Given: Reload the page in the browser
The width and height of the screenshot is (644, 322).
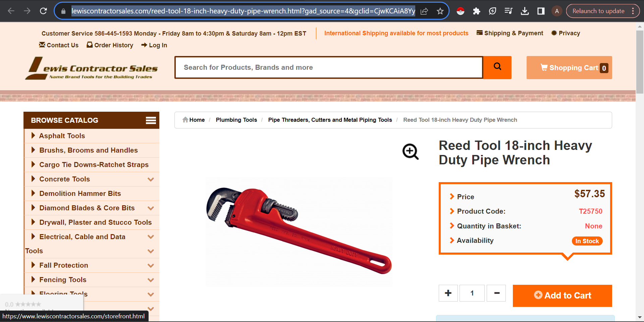Looking at the screenshot, I should [43, 11].
